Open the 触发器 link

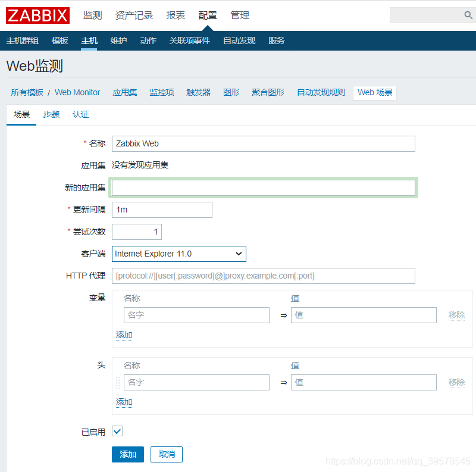(x=198, y=92)
